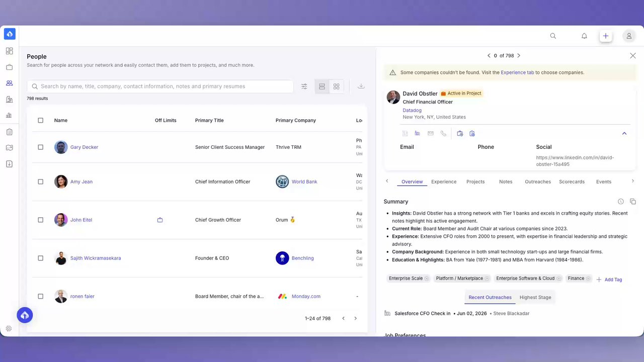
Task: Remove the Enterprise Software & Cloud tag
Action: click(558, 279)
